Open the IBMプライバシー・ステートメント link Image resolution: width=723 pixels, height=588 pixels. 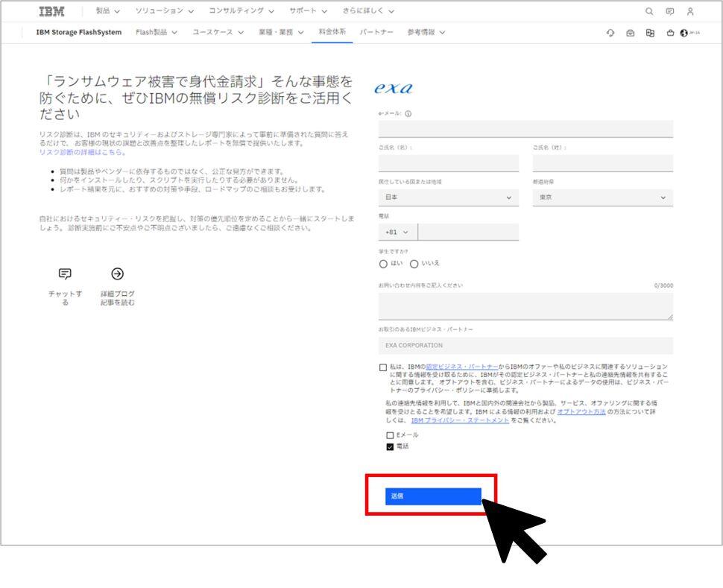pyautogui.click(x=460, y=420)
